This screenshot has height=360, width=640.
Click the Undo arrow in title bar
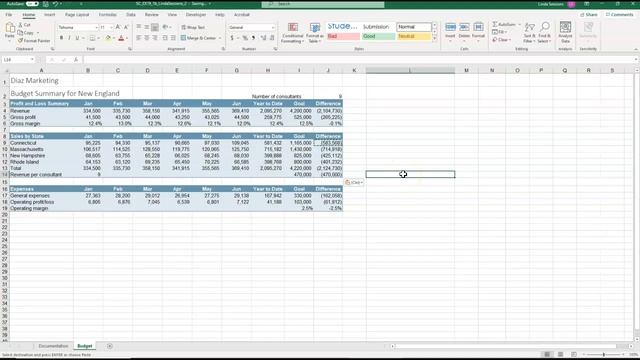55,4
